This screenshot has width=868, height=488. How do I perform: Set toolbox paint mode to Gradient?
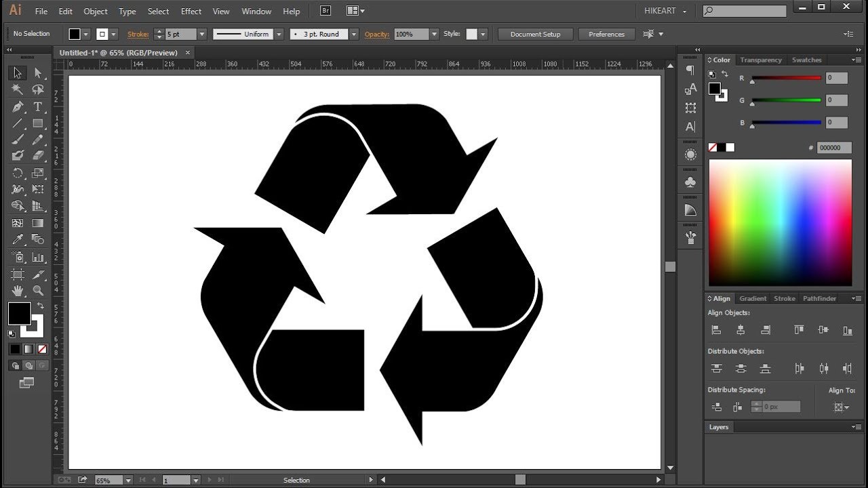28,349
